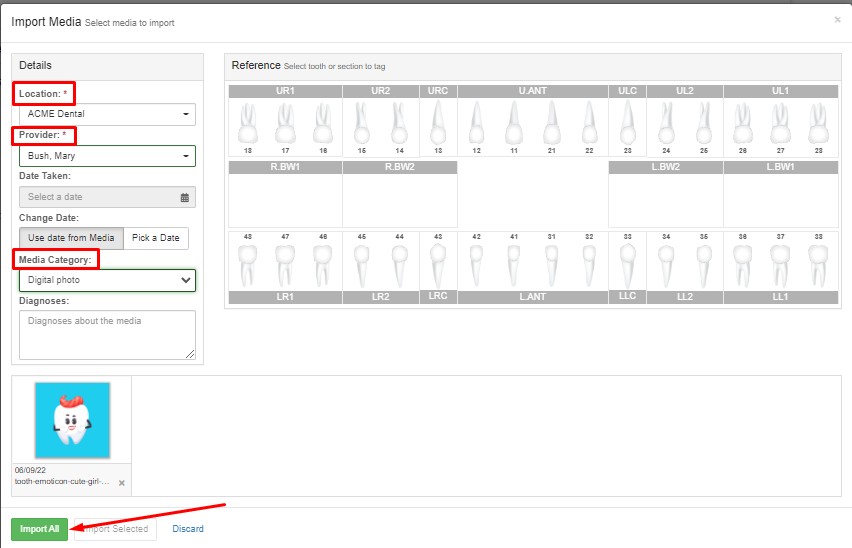
Task: Click the Discard link
Action: tap(188, 529)
